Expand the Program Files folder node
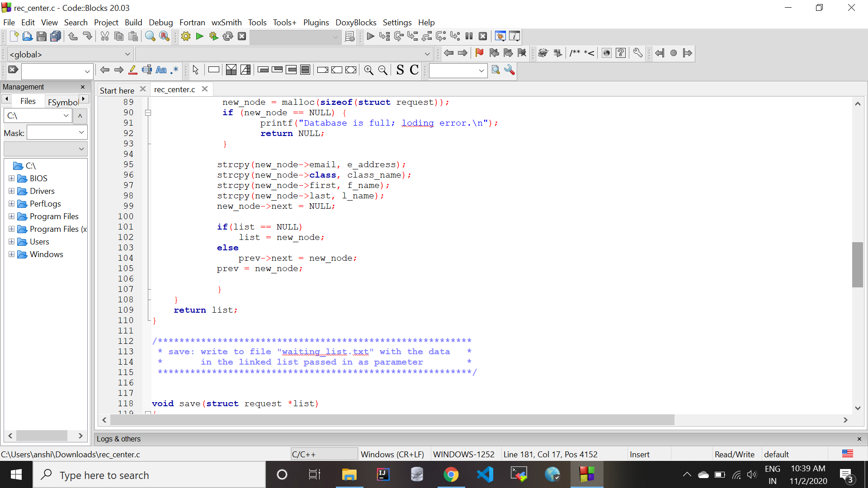The height and width of the screenshot is (488, 868). (11, 216)
